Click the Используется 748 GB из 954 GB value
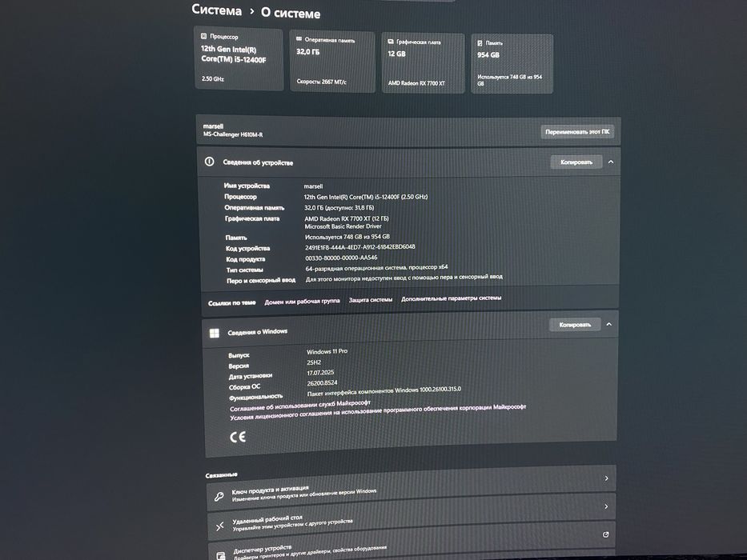Screen dimensions: 747x560 point(347,237)
